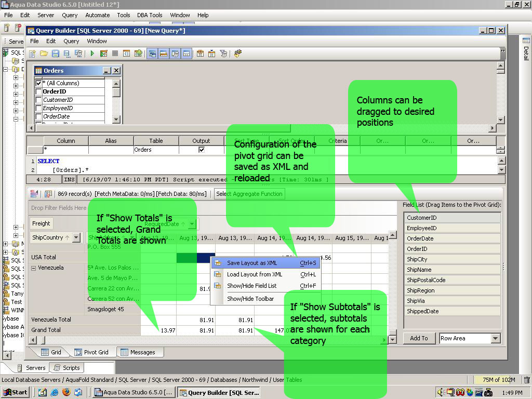532x399 pixels.
Task: Click the New Query icon in Query Builder toolbar
Action: [x=32, y=54]
